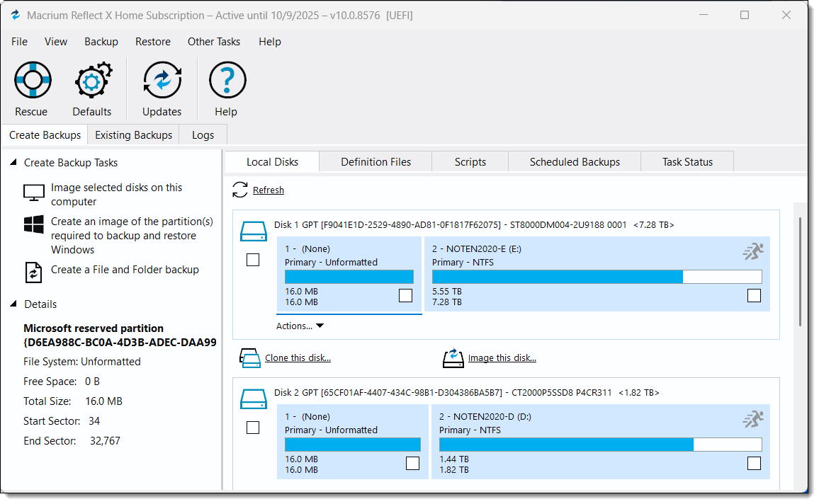Open Help question mark toolbar icon
819x504 pixels.
coord(227,80)
